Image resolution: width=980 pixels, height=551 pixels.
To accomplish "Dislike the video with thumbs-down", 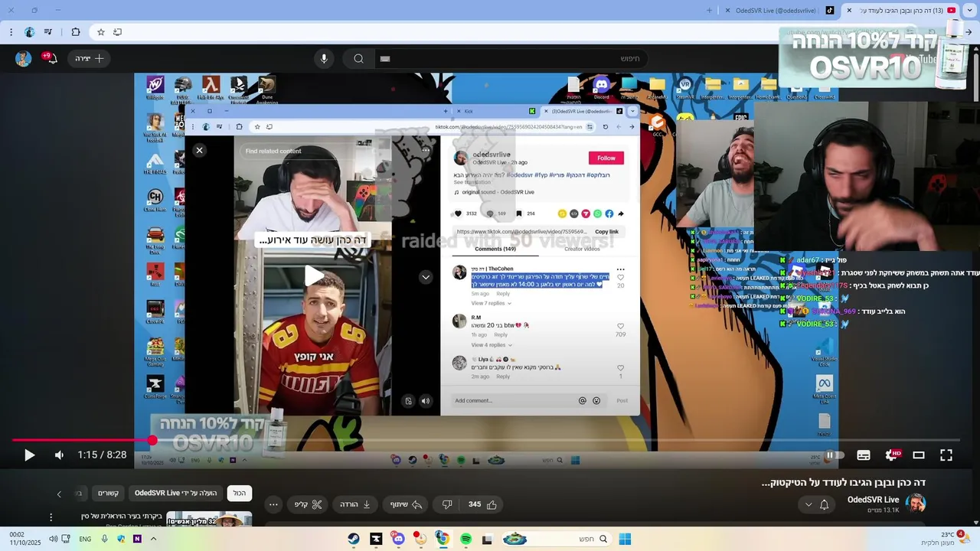I will point(447,504).
